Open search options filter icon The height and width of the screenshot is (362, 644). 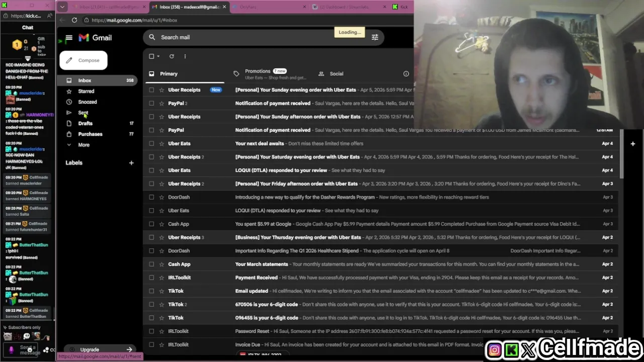click(x=375, y=37)
